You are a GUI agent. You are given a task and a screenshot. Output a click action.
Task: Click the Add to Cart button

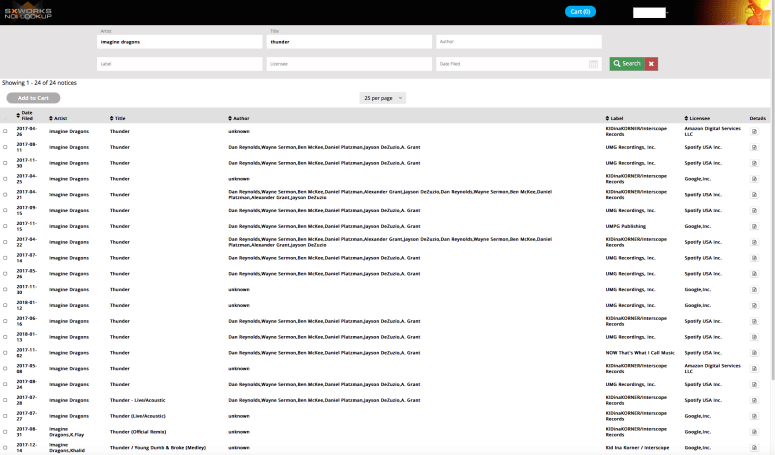pos(33,98)
